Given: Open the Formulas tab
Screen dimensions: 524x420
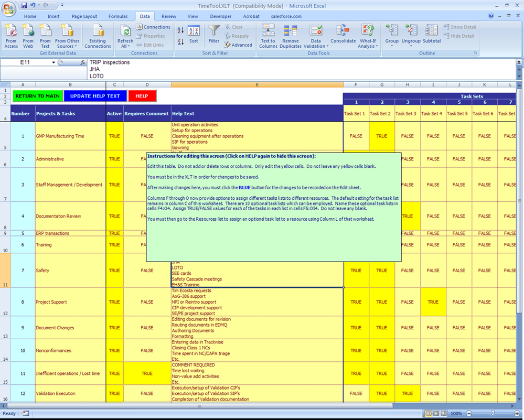Looking at the screenshot, I should (118, 16).
